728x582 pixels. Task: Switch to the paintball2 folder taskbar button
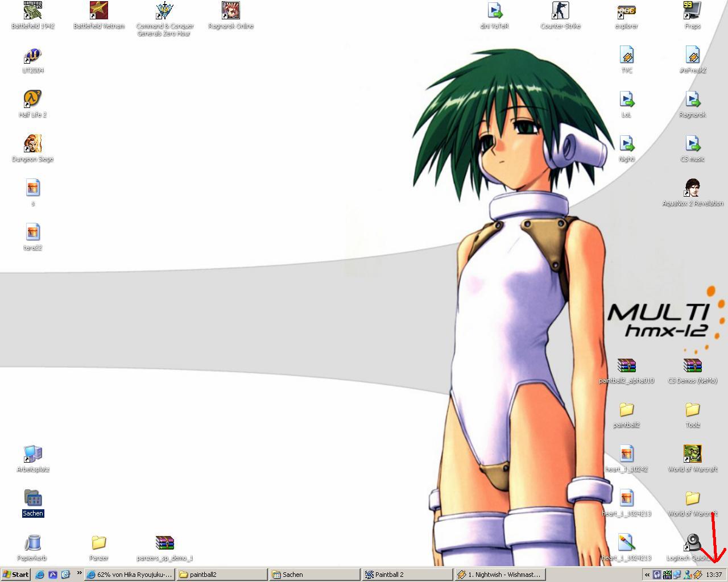click(x=222, y=575)
